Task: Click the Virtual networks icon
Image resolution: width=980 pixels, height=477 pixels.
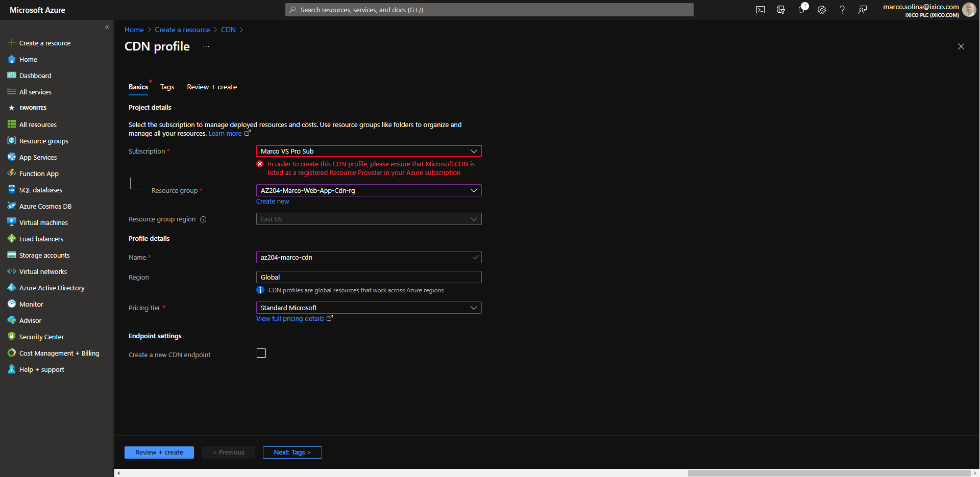Action: pos(12,271)
